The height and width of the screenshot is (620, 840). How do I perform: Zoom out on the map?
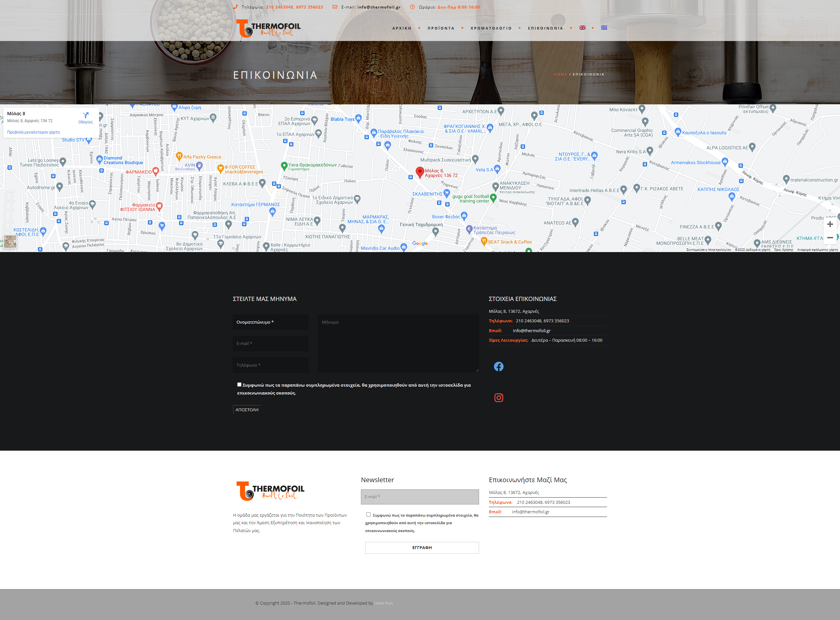point(830,238)
